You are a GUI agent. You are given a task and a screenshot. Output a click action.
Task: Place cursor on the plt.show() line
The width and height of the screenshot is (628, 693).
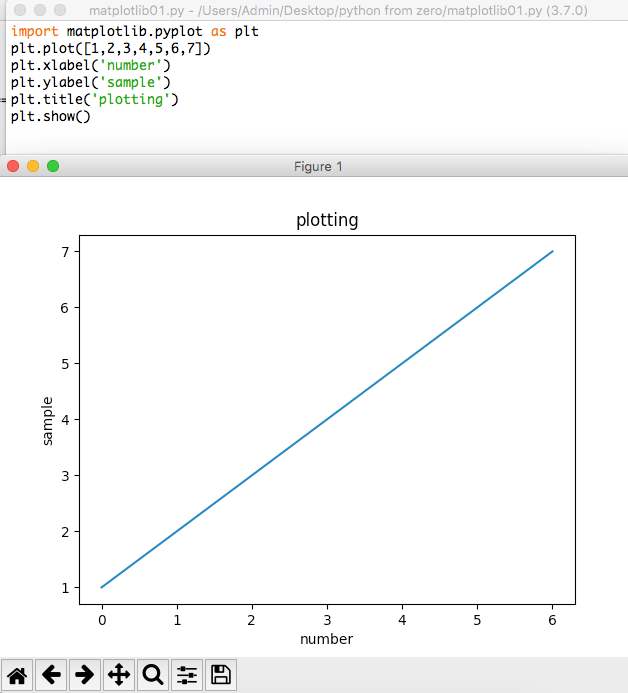click(x=50, y=117)
